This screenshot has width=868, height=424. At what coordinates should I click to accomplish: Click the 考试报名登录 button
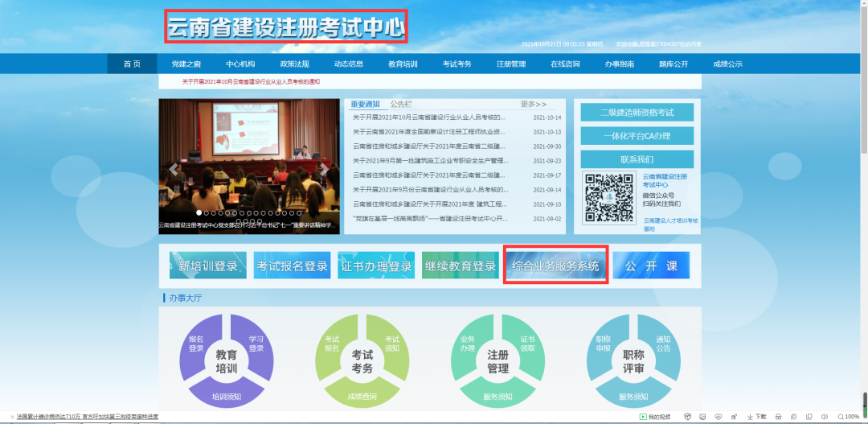pyautogui.click(x=292, y=266)
